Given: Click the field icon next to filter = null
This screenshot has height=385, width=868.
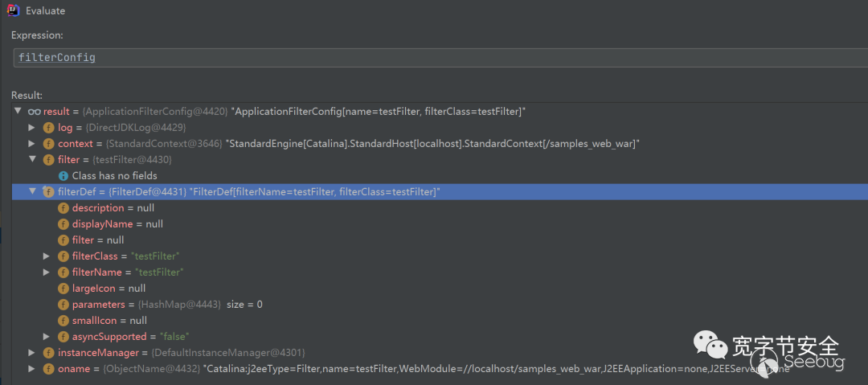Looking at the screenshot, I should tap(63, 240).
